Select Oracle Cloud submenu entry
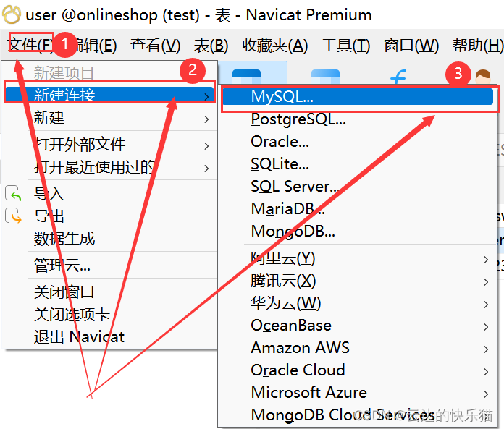Screen dimensions: 504x429 [x=358, y=370]
